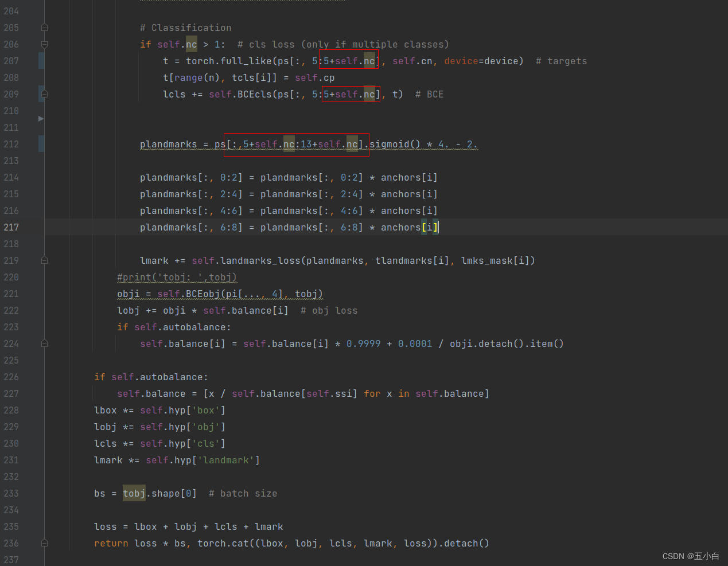This screenshot has width=728, height=566.
Task: Collapse the fold marker on line 205
Action: (44, 28)
